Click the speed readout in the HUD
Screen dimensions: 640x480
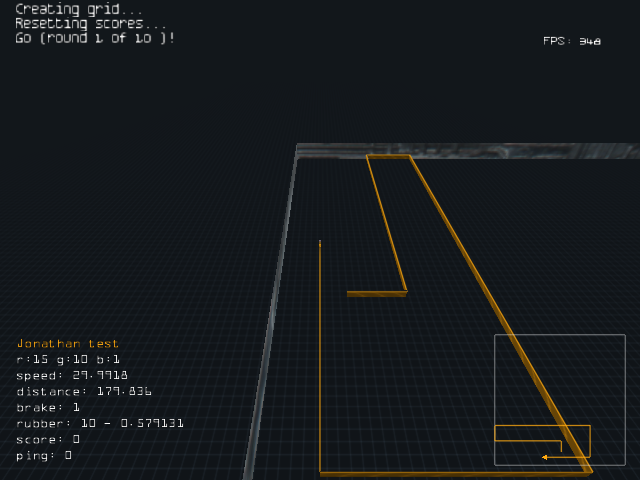tap(72, 375)
